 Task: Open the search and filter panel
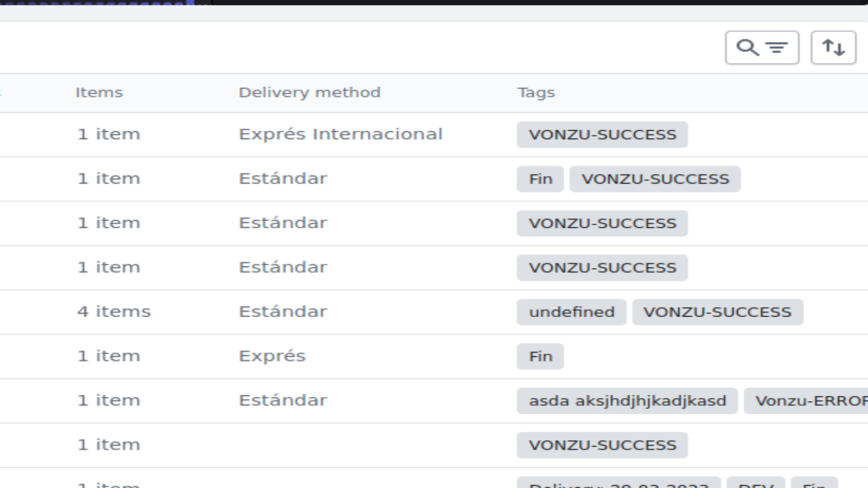[762, 48]
